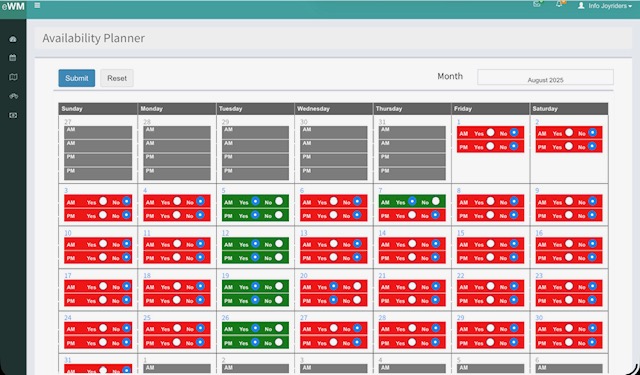Select AM Yes for Wednesday August 6
The width and height of the screenshot is (640, 375).
click(x=334, y=201)
